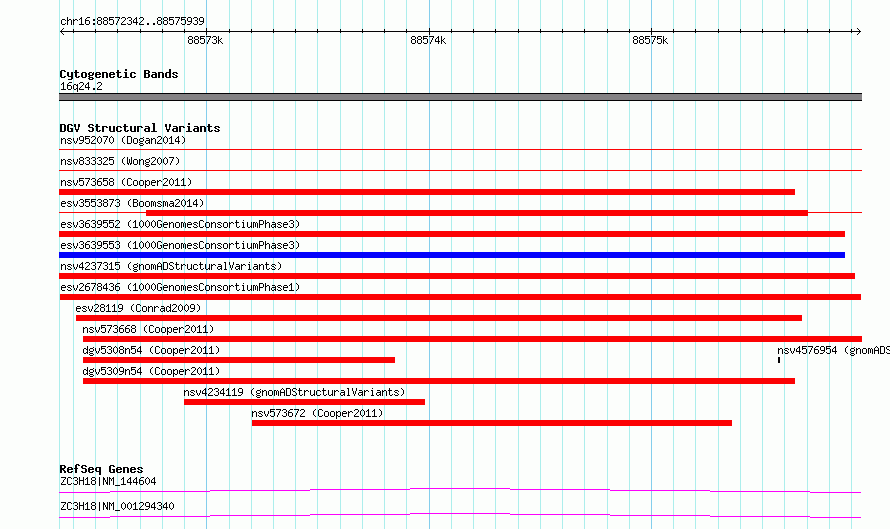Click the RefSeq Genes track title
The height and width of the screenshot is (529, 890).
coord(101,469)
